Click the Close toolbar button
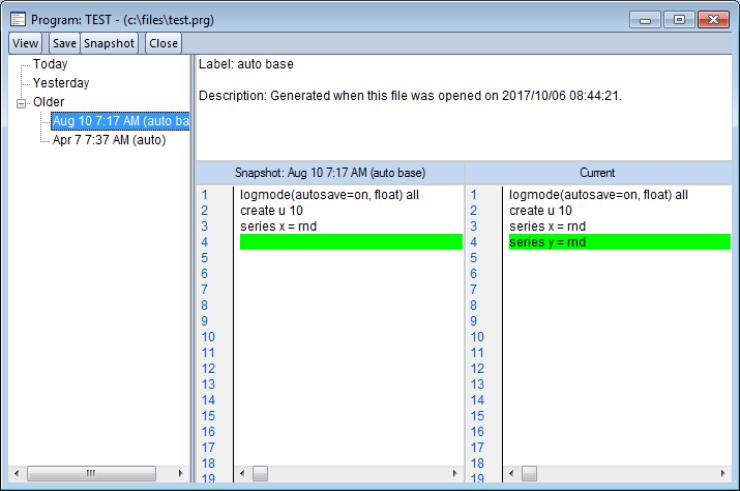The width and height of the screenshot is (740, 491). tap(163, 44)
